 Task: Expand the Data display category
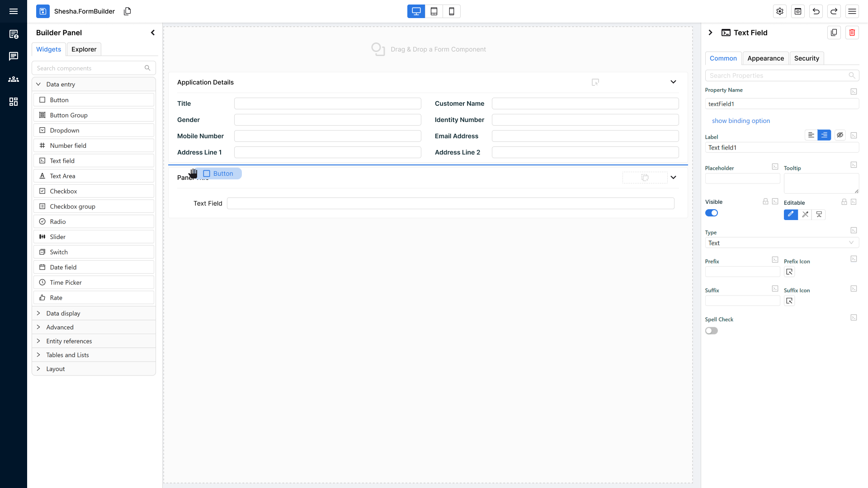point(63,313)
